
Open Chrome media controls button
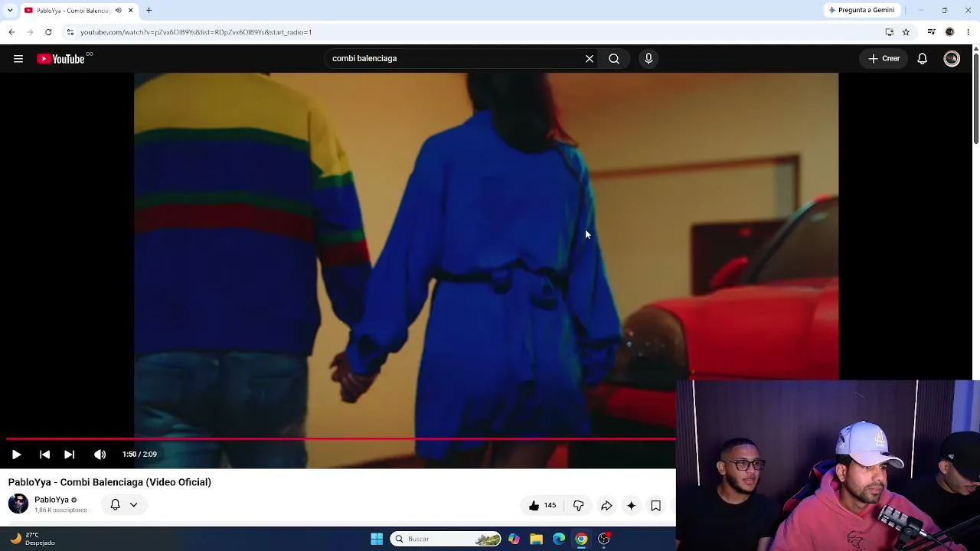coord(931,32)
